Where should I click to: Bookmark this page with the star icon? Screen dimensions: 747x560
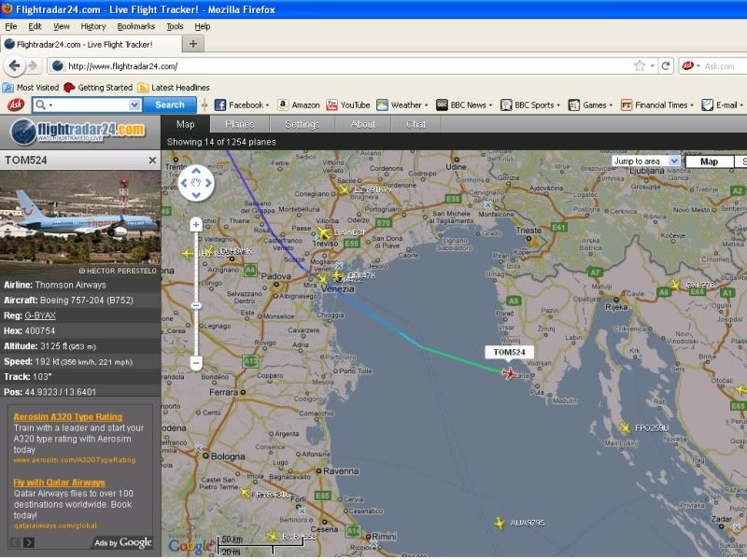640,65
